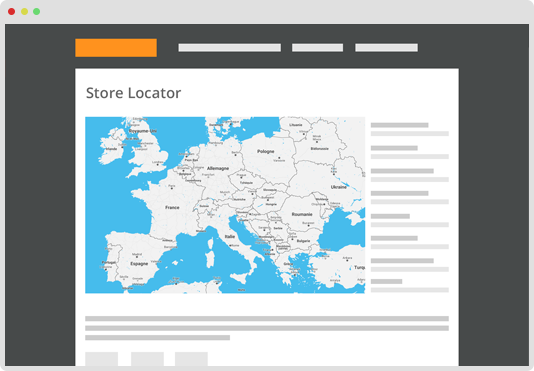Viewport: 534px width, 371px height.
Task: Click the France label on the map
Action: tap(172, 207)
